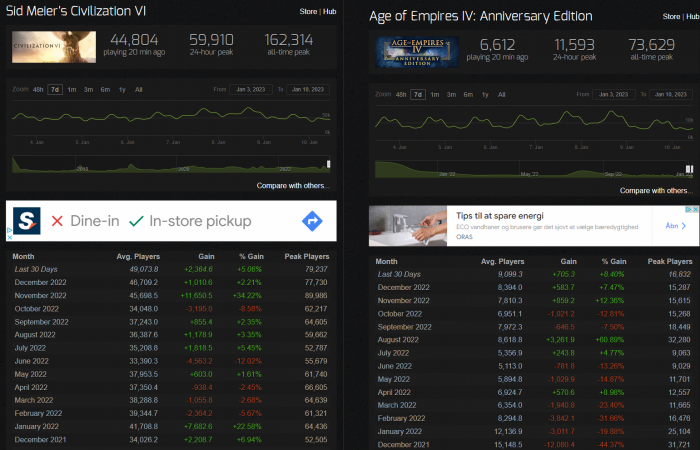Click 'Tips til at spare energi' headline
The height and width of the screenshot is (450, 700).
coord(500,216)
